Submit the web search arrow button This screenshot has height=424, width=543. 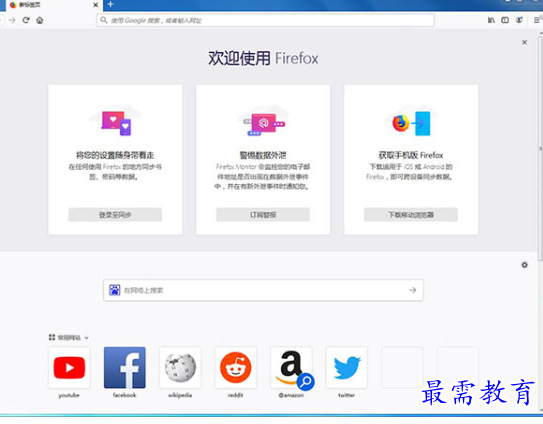coord(412,290)
